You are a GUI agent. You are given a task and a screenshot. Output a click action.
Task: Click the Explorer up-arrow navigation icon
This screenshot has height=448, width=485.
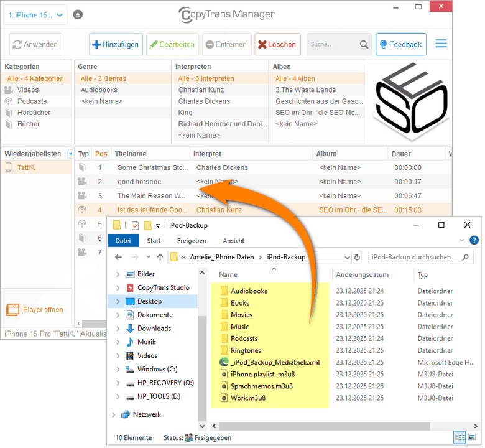coord(160,257)
